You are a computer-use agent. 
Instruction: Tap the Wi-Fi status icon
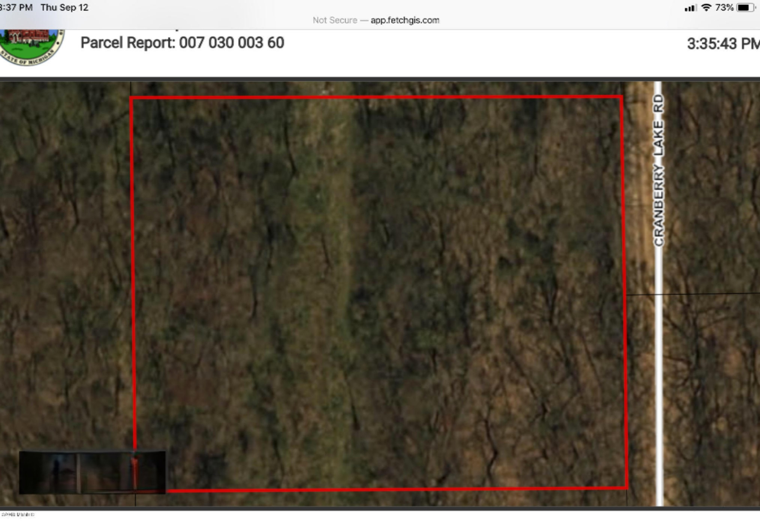click(x=706, y=7)
